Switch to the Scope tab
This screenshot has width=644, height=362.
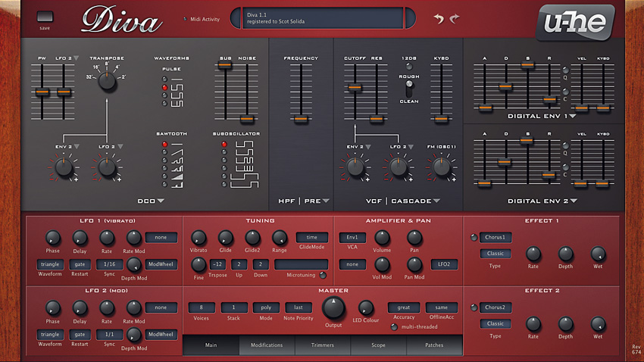tap(379, 345)
